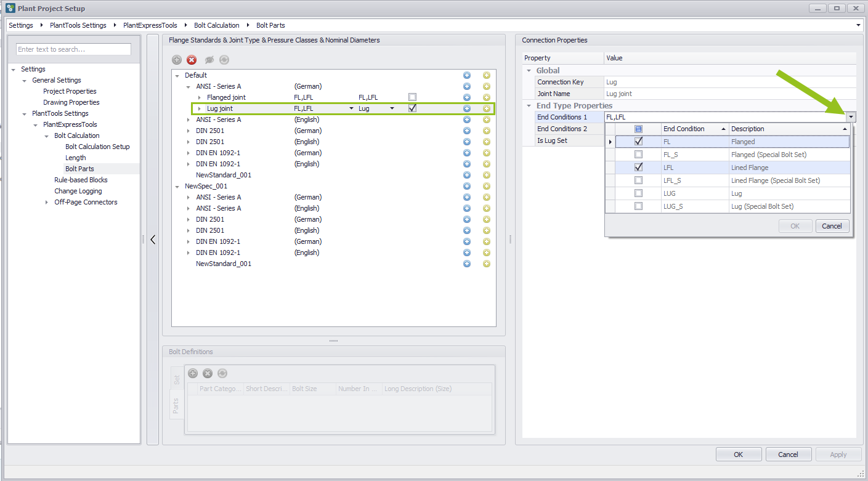Uncheck the FL end condition checkbox
Viewport: 868px width, 481px height.
(x=638, y=142)
